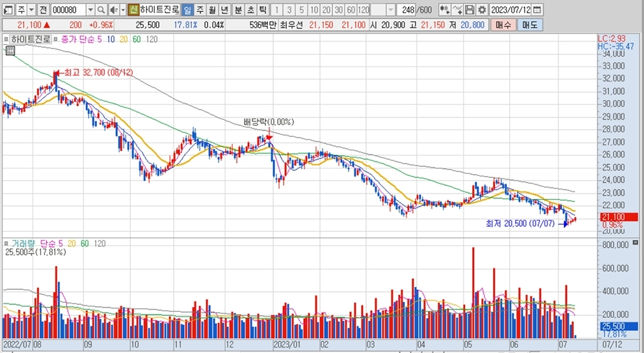This screenshot has height=353, width=644.
Task: Click the date field 2023/07/12
Action: (x=511, y=10)
